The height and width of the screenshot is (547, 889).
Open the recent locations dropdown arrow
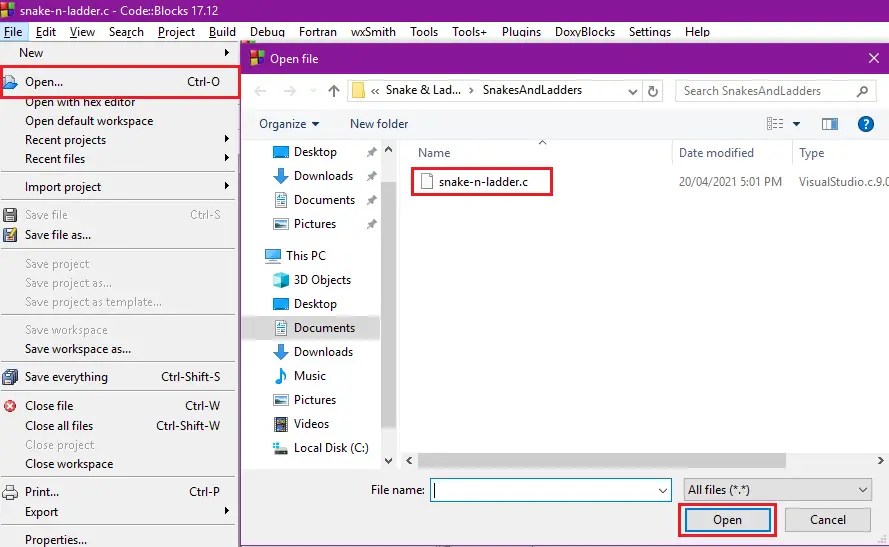coord(313,91)
